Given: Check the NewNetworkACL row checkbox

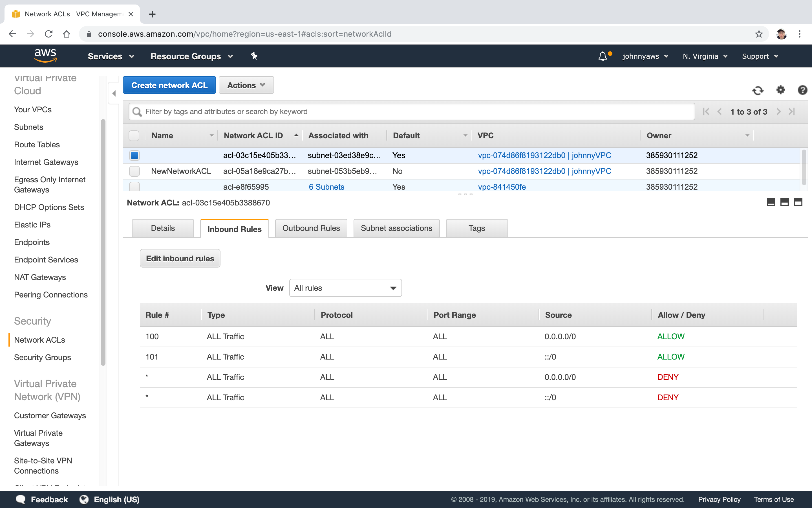Looking at the screenshot, I should [x=134, y=171].
